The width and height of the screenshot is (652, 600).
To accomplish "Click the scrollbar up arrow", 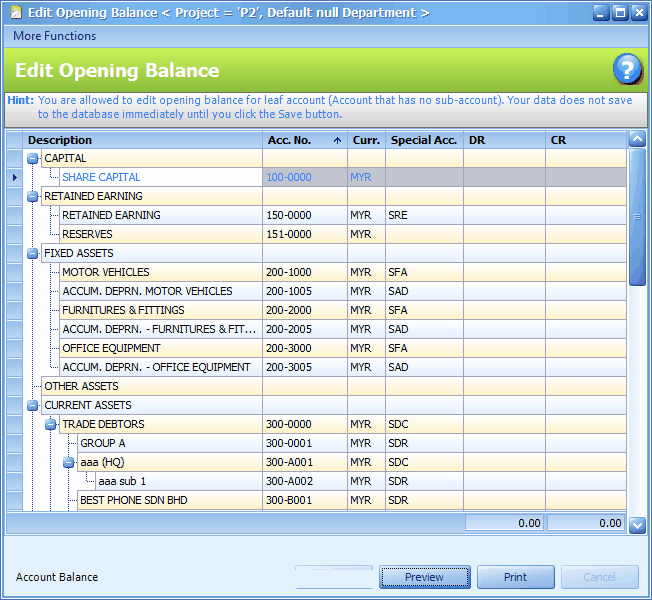I will click(x=637, y=139).
